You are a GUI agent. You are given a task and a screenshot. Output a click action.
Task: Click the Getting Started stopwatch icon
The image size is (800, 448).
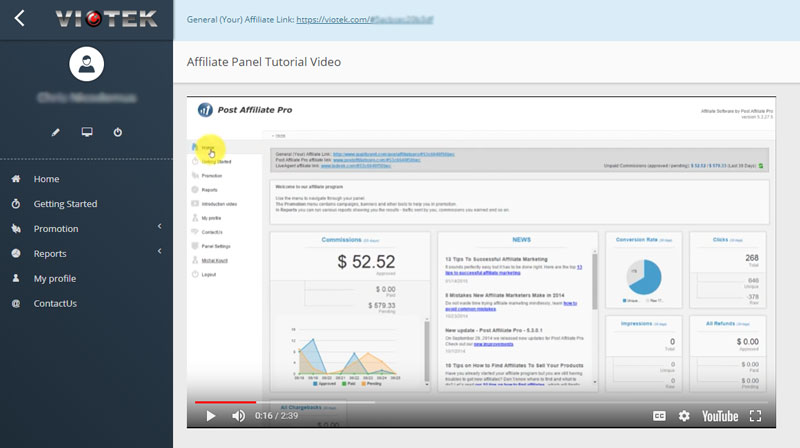(16, 204)
